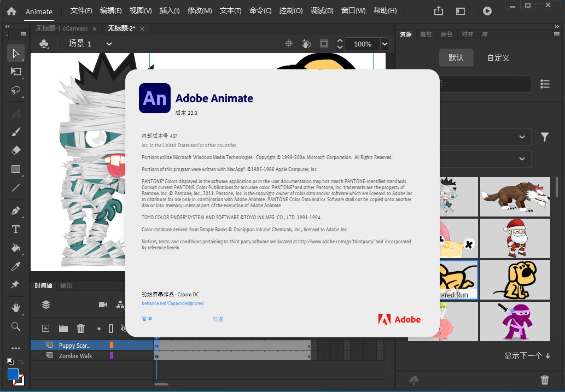The width and height of the screenshot is (565, 392).
Task: Click the Home icon
Action: click(11, 11)
